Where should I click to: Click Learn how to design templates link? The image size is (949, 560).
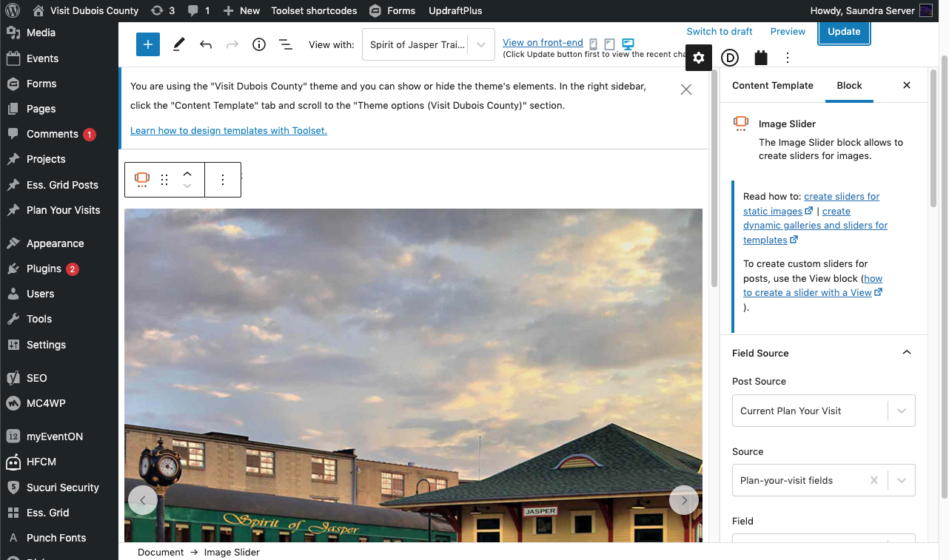pyautogui.click(x=229, y=131)
